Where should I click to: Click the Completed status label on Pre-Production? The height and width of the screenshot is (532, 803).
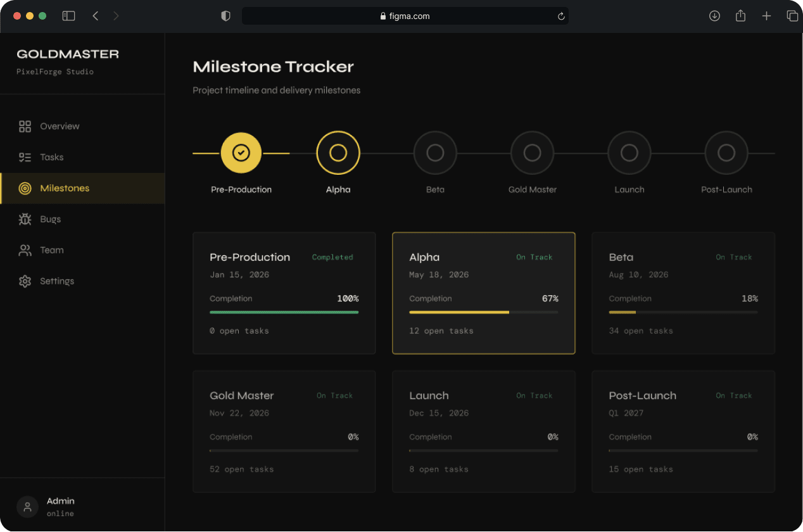click(x=332, y=257)
